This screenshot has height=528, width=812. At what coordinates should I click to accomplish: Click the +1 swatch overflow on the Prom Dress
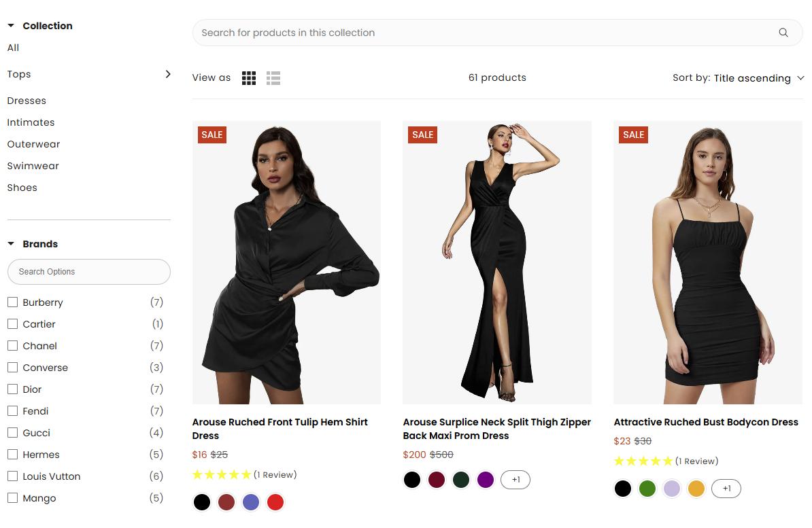[x=515, y=479]
